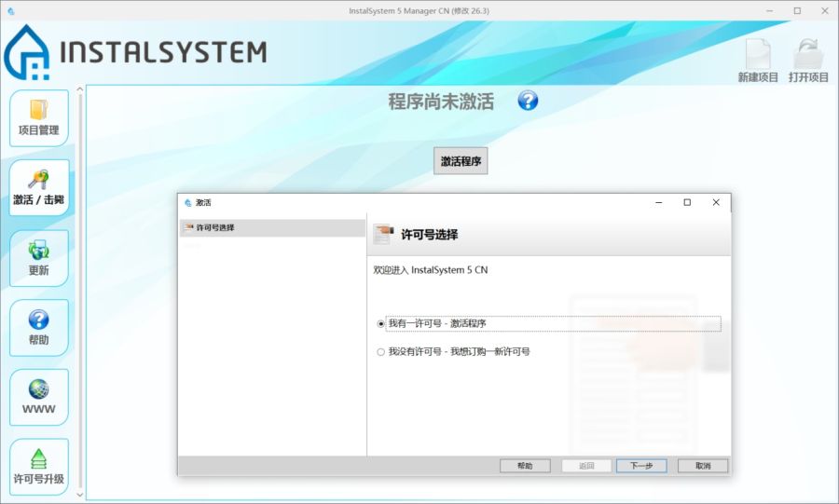Click 取消 in the activation dialog
This screenshot has width=839, height=504.
pos(702,466)
